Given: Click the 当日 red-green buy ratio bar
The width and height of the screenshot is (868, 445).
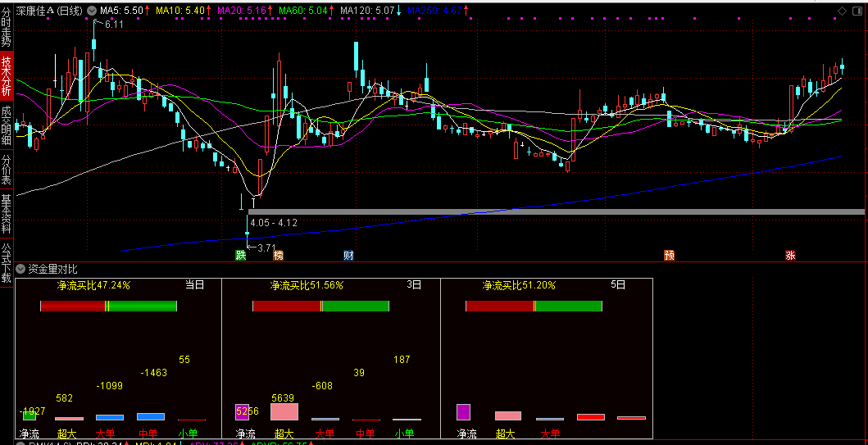Looking at the screenshot, I should tap(108, 306).
